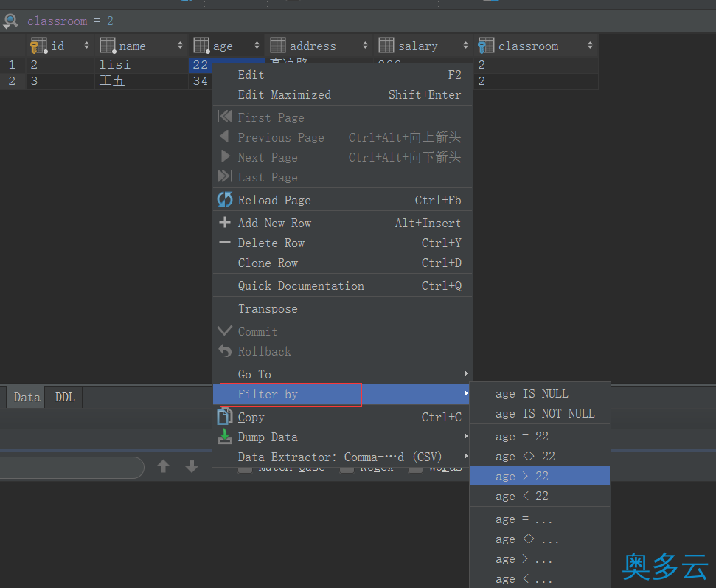
Task: Filter by age <> 22
Action: pyautogui.click(x=541, y=456)
